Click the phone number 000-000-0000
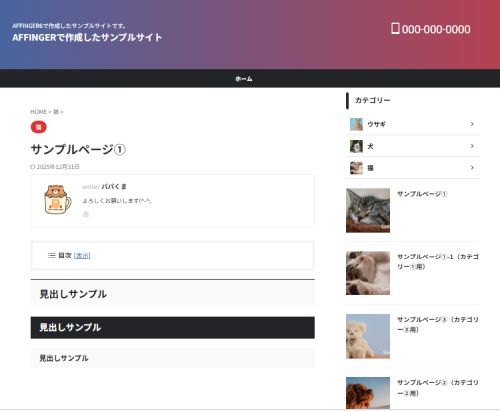 point(436,29)
